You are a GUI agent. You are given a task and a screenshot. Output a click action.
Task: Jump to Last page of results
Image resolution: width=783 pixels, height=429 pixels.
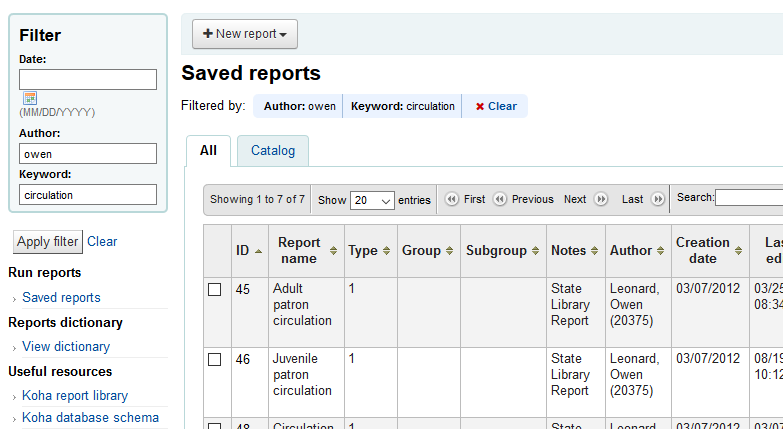pos(643,199)
